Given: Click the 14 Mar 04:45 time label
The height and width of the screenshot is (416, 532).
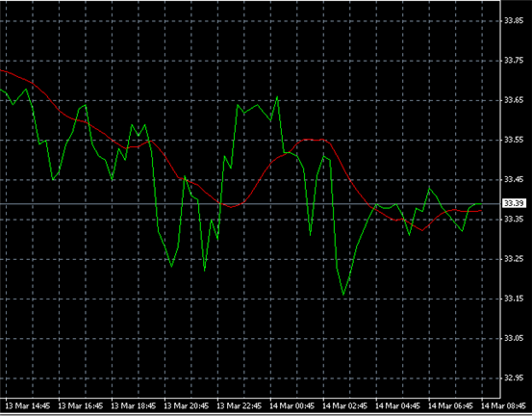Looking at the screenshot, I should [397, 405].
